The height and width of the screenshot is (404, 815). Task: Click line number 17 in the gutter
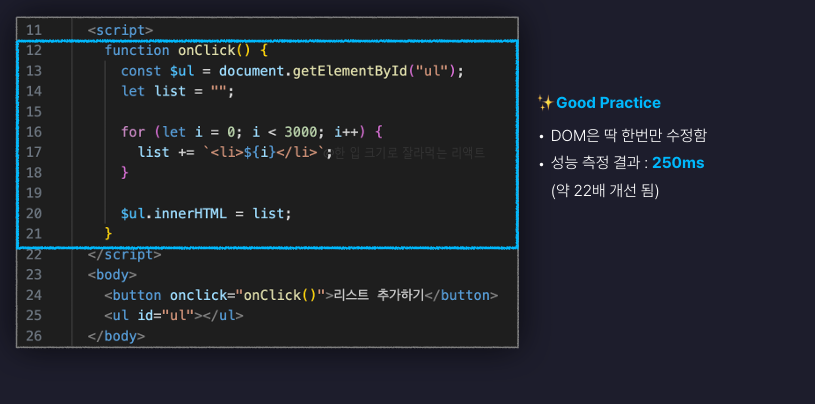coord(33,152)
